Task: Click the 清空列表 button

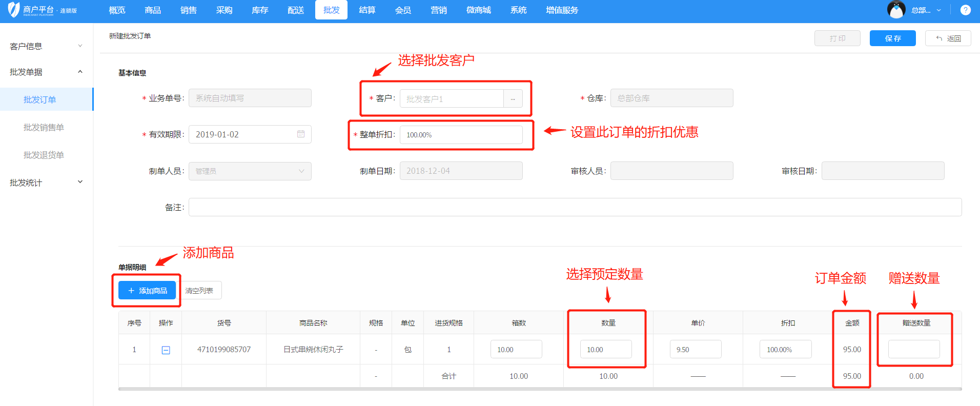Action: [x=199, y=291]
